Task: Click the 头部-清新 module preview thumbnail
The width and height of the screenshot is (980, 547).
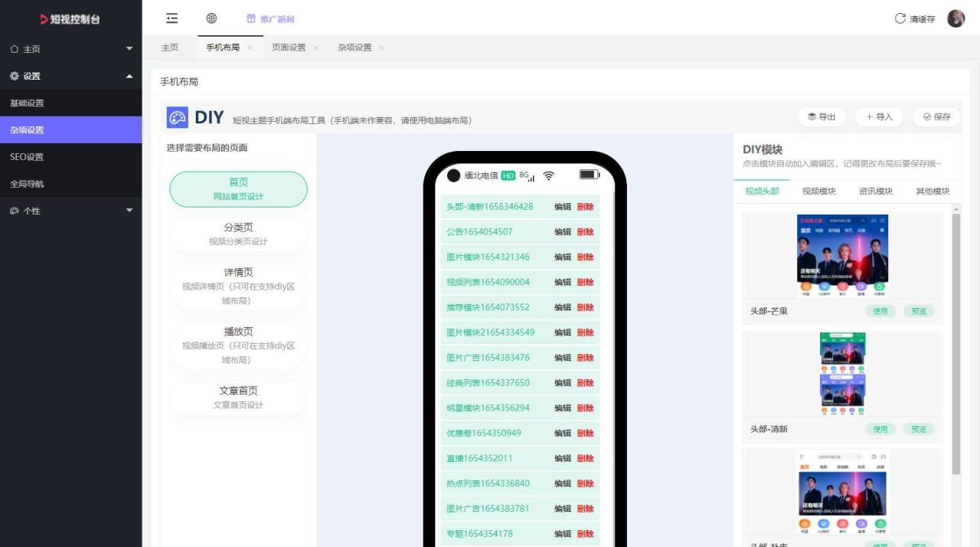Action: [842, 373]
